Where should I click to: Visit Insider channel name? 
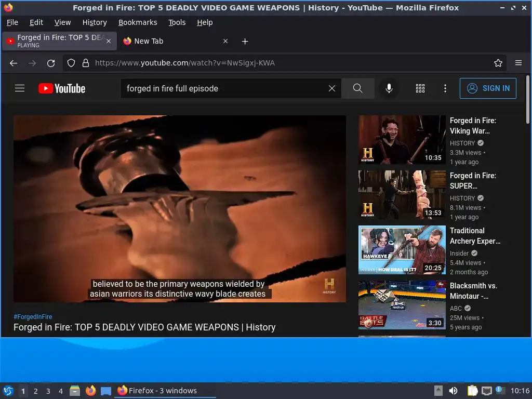click(x=459, y=253)
